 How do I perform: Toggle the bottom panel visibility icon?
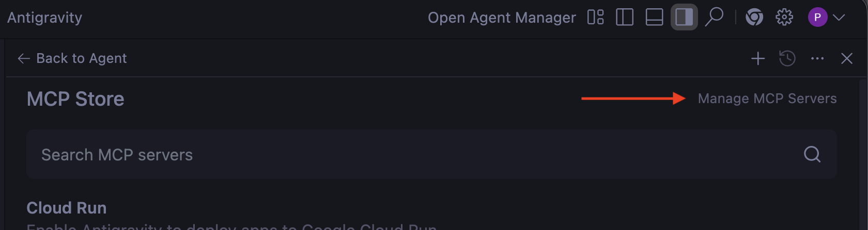pyautogui.click(x=654, y=17)
